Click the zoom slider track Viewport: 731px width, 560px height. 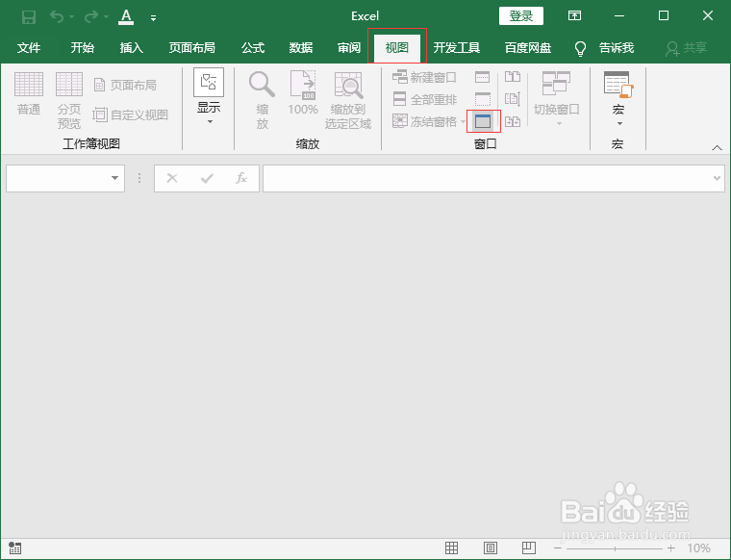click(615, 548)
